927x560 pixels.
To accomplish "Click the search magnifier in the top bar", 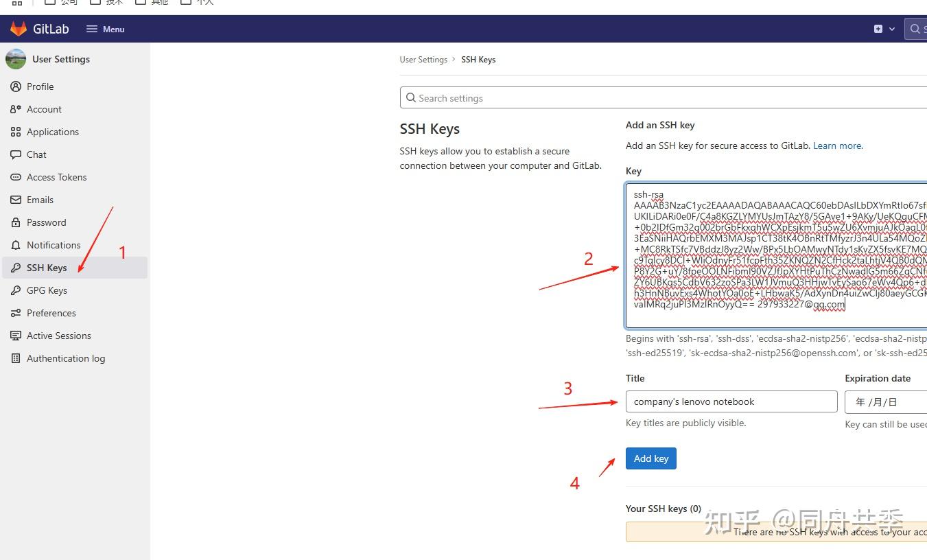I will tap(915, 29).
